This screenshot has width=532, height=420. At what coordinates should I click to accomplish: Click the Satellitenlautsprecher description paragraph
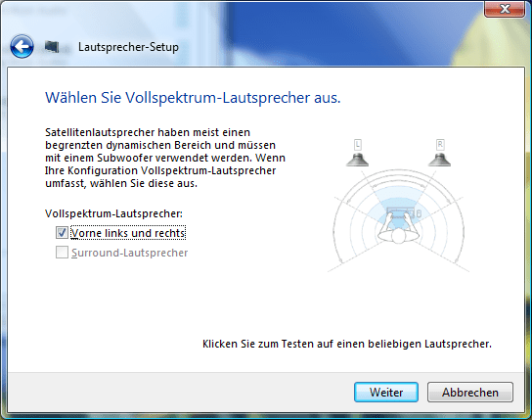tap(165, 158)
